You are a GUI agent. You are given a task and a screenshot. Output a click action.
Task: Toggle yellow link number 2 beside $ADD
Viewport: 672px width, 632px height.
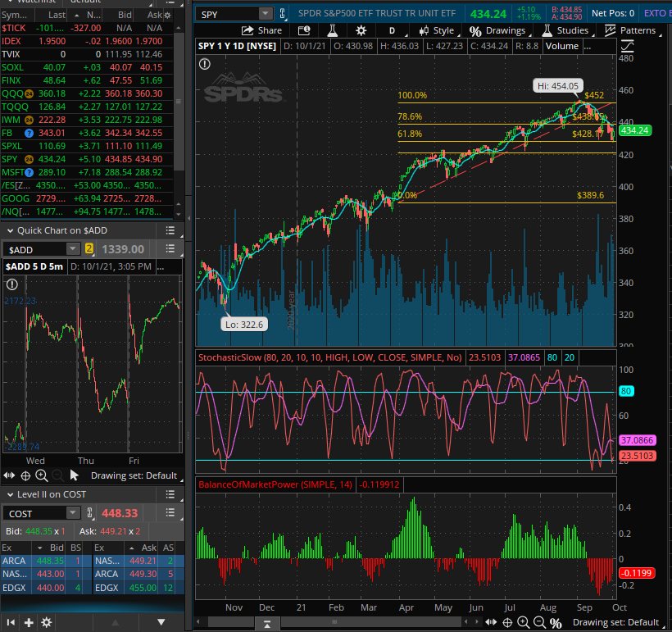click(x=89, y=248)
